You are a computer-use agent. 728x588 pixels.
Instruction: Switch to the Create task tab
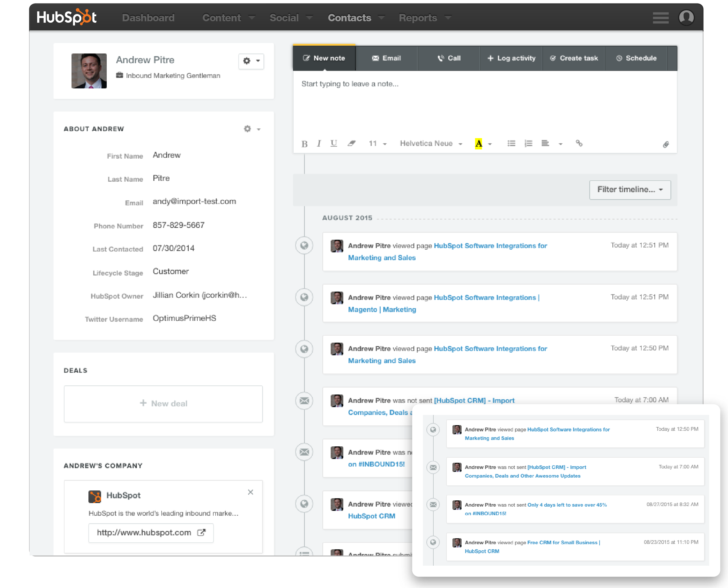[x=574, y=58]
